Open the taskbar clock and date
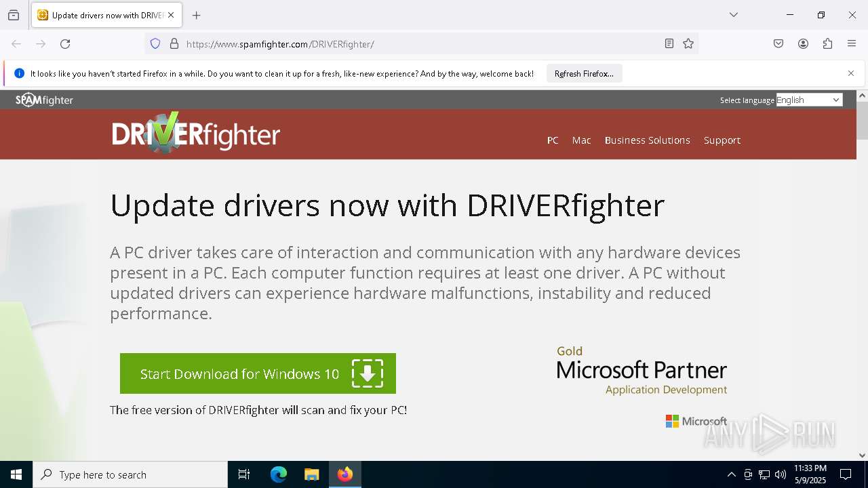This screenshot has height=488, width=868. pos(810,474)
